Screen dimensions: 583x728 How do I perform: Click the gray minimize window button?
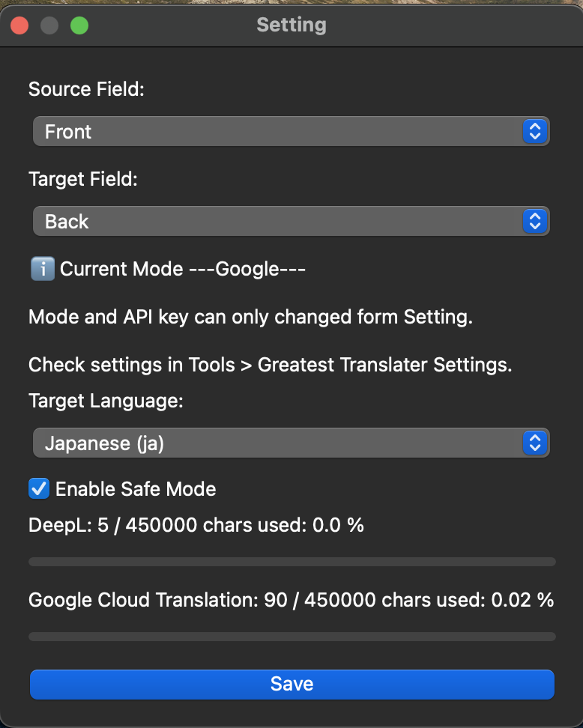tap(49, 25)
